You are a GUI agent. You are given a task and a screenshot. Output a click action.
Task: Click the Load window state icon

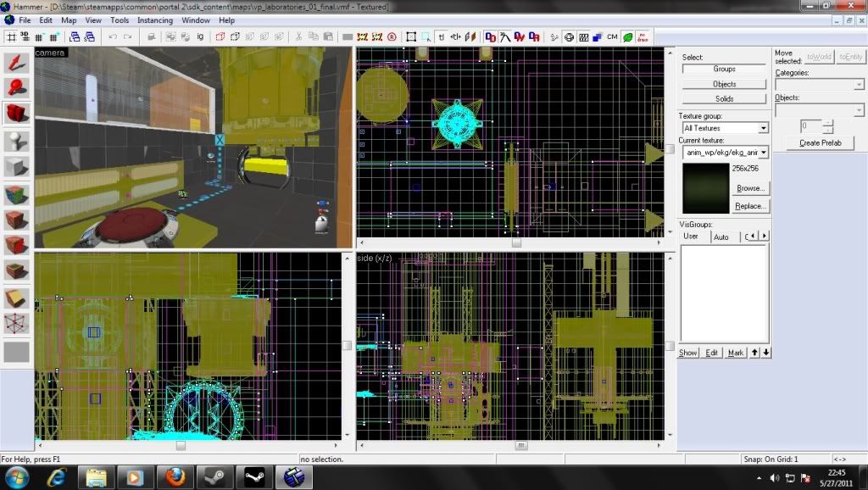coord(75,37)
